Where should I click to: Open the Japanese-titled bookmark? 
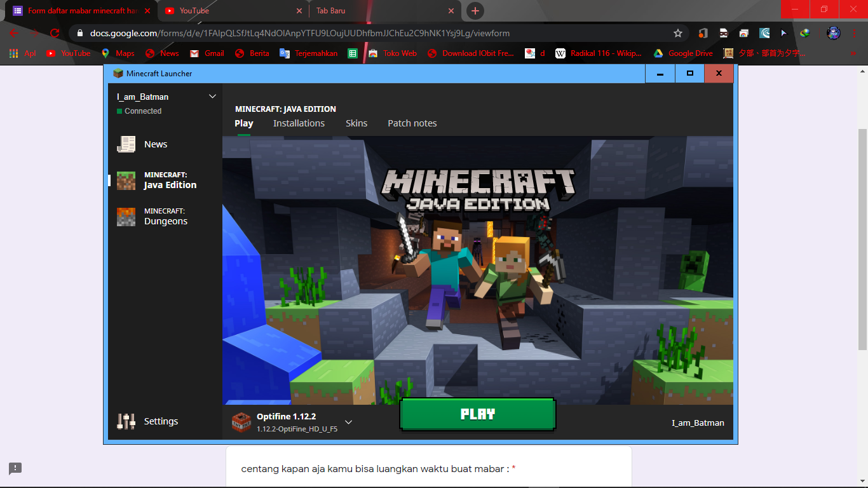[x=764, y=53]
